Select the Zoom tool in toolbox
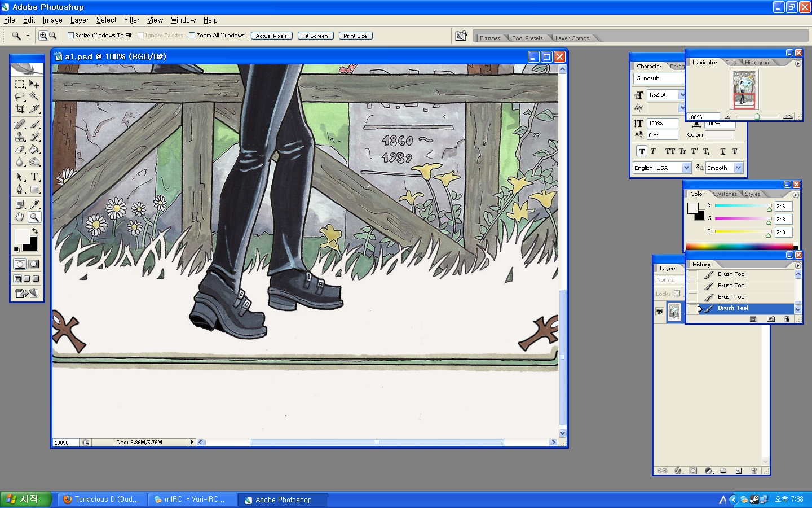The image size is (812, 508). pos(34,217)
